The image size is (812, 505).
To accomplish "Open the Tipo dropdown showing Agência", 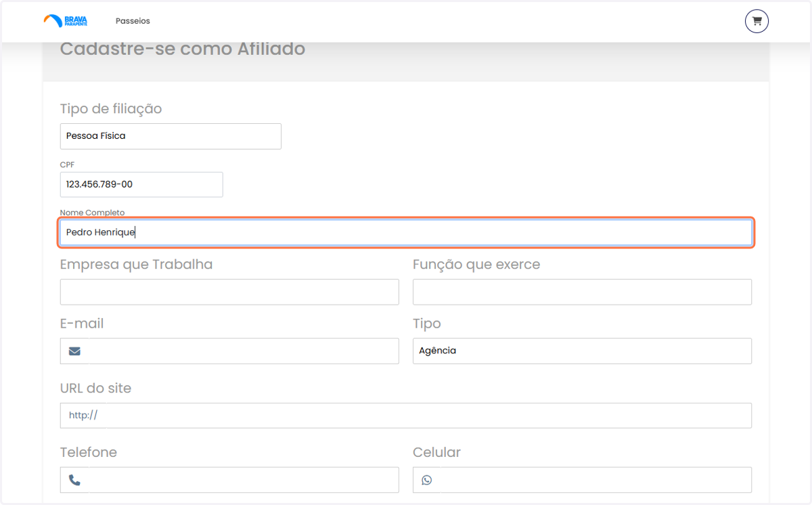I will [x=582, y=351].
